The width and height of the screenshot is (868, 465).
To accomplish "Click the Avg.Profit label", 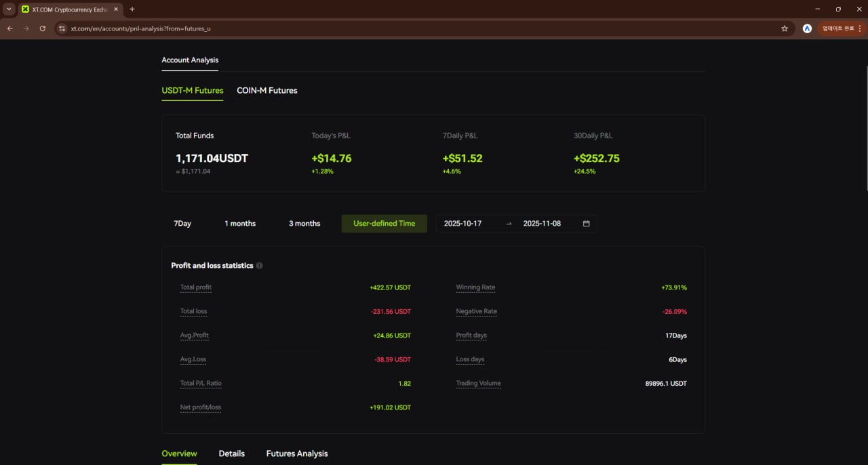I will tap(195, 336).
